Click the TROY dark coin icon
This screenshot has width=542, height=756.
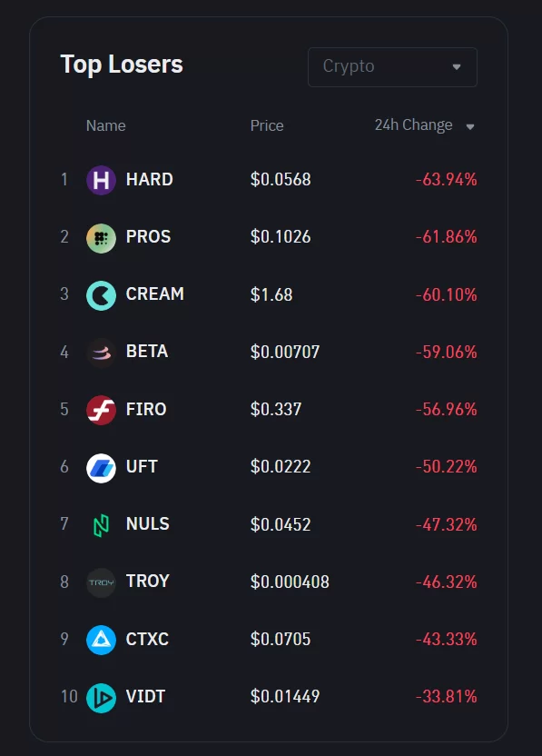[101, 583]
